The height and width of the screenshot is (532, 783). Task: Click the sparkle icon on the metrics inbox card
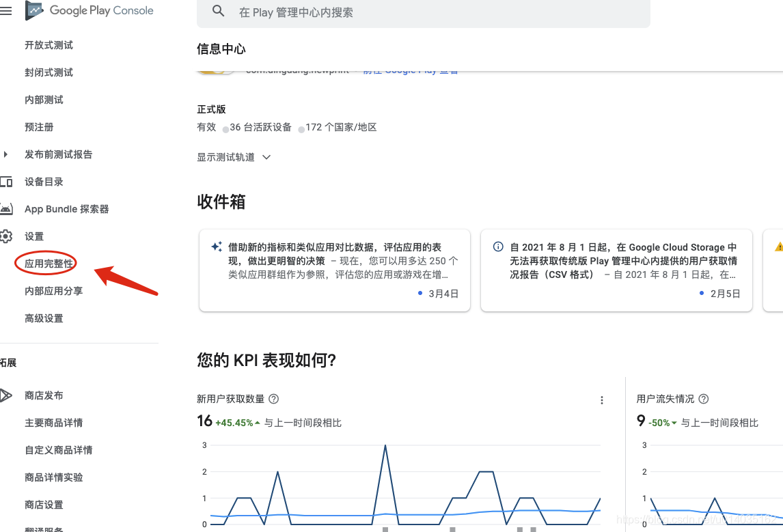coord(217,244)
